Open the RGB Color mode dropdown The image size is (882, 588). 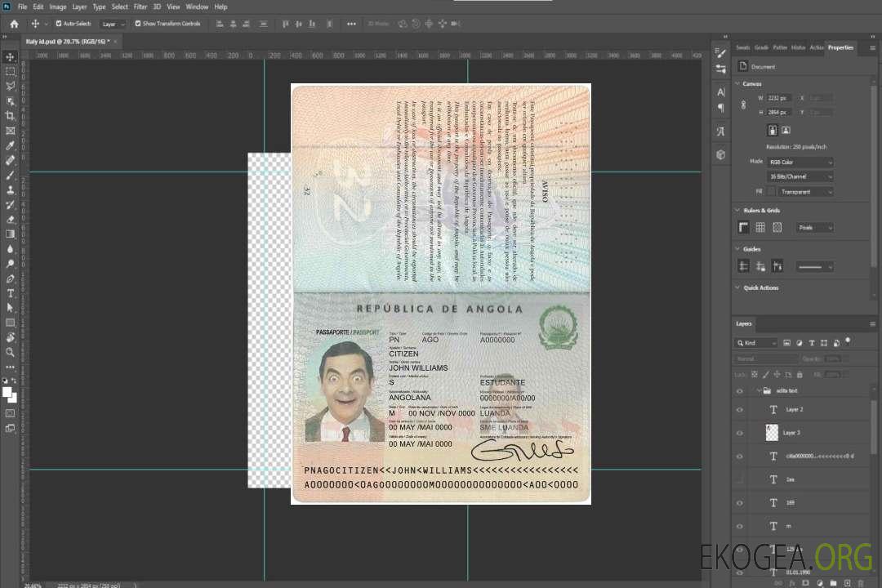[x=800, y=162]
